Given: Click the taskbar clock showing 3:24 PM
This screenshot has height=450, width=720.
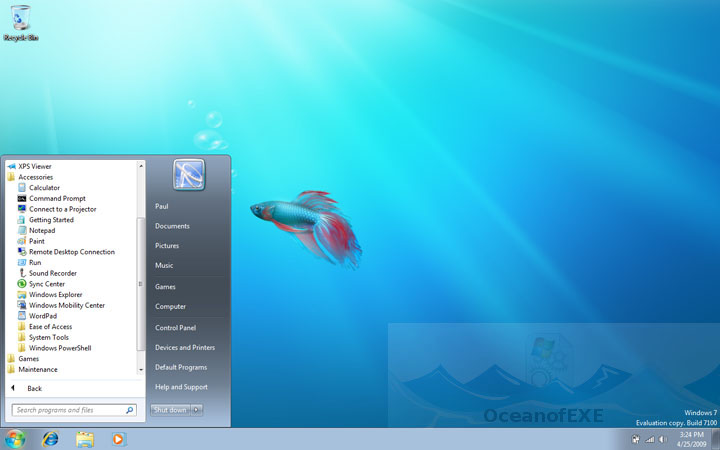Looking at the screenshot, I should (691, 439).
